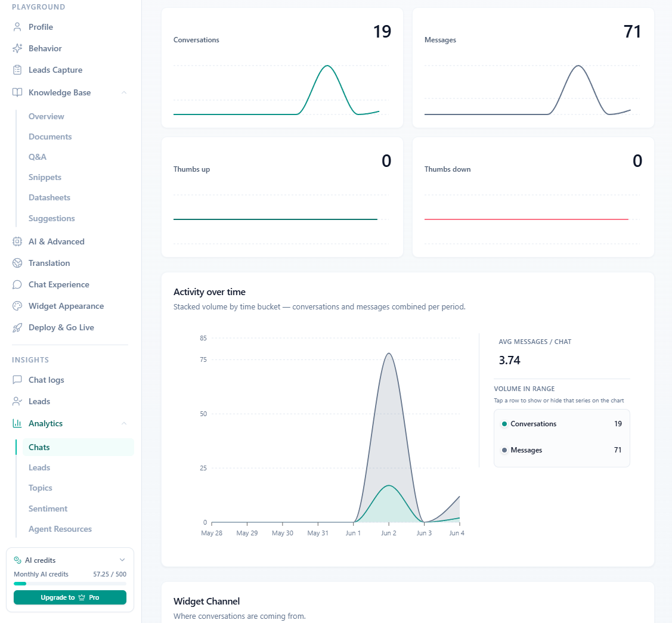The height and width of the screenshot is (623, 672).
Task: Click the Knowledge Base book icon
Action: click(17, 92)
